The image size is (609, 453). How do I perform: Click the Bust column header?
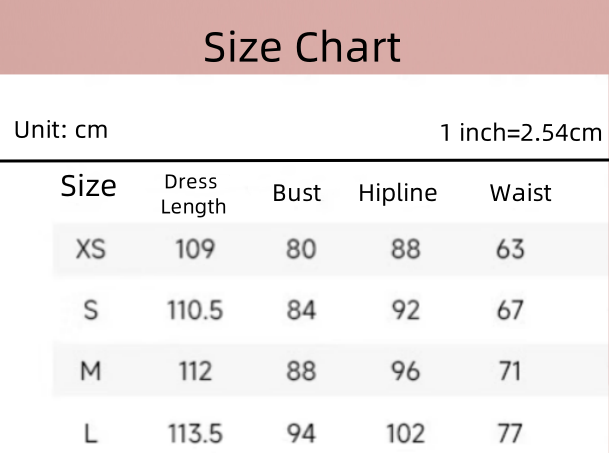coord(297,193)
